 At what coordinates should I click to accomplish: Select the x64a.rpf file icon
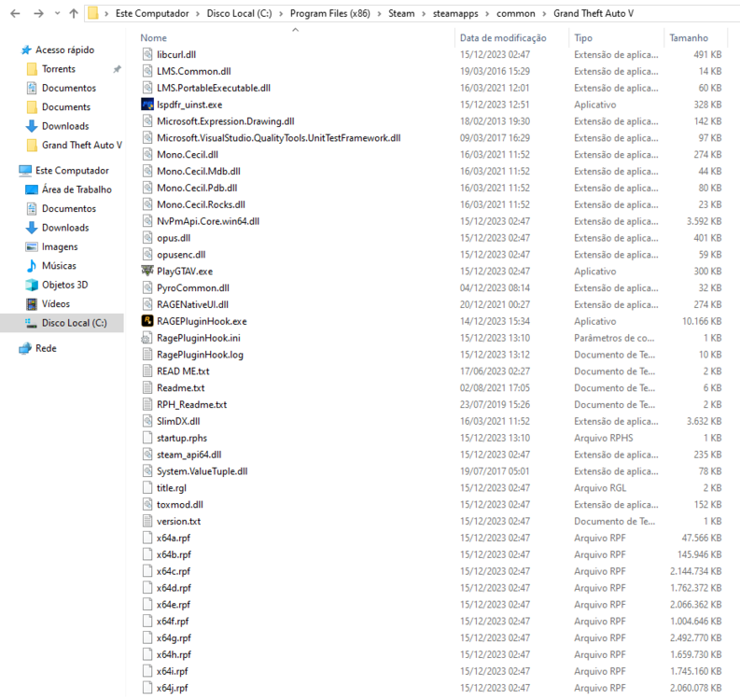[147, 538]
